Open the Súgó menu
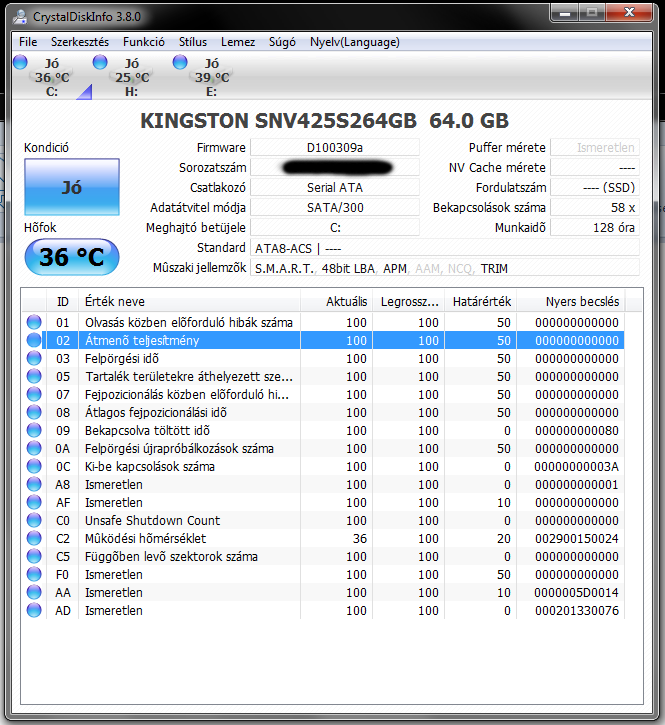This screenshot has width=665, height=725. (x=282, y=42)
